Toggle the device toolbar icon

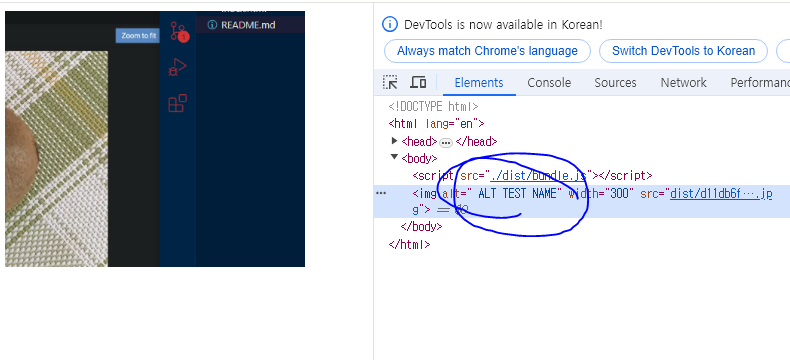418,83
